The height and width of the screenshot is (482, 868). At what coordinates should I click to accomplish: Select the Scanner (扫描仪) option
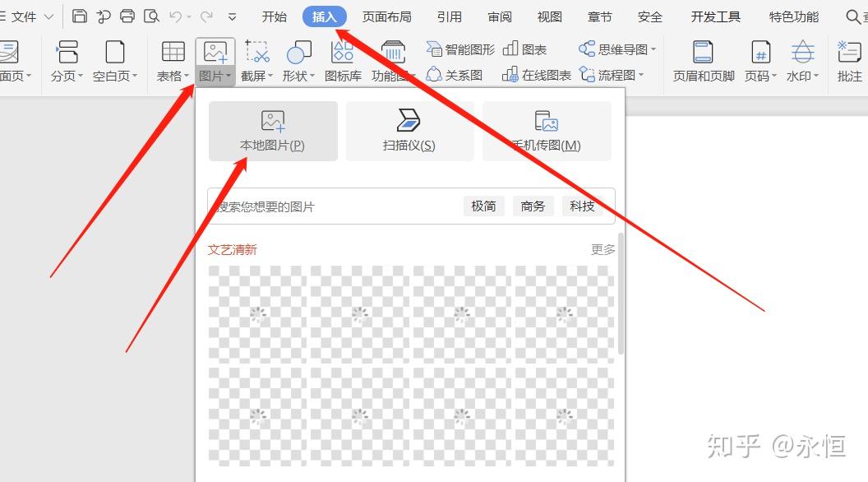coord(409,132)
